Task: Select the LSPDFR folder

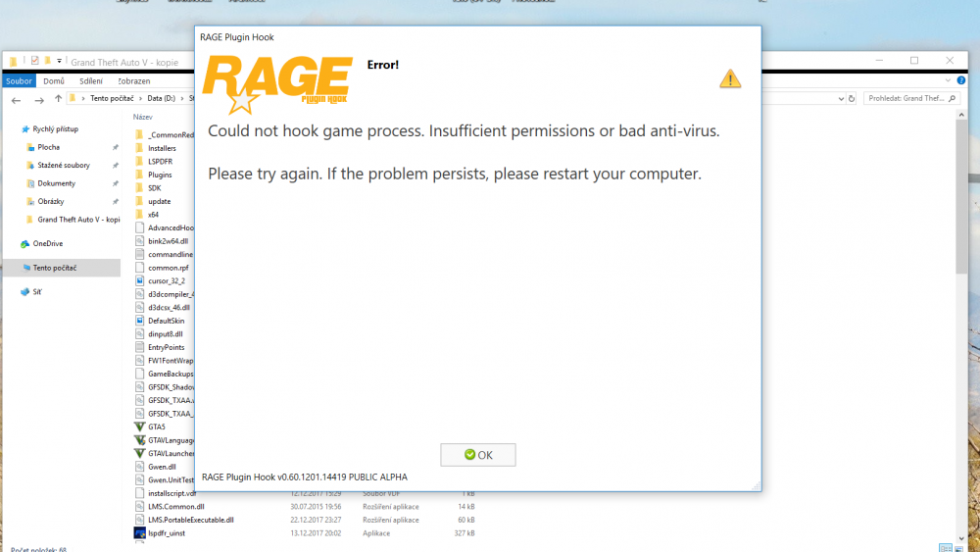Action: [160, 162]
